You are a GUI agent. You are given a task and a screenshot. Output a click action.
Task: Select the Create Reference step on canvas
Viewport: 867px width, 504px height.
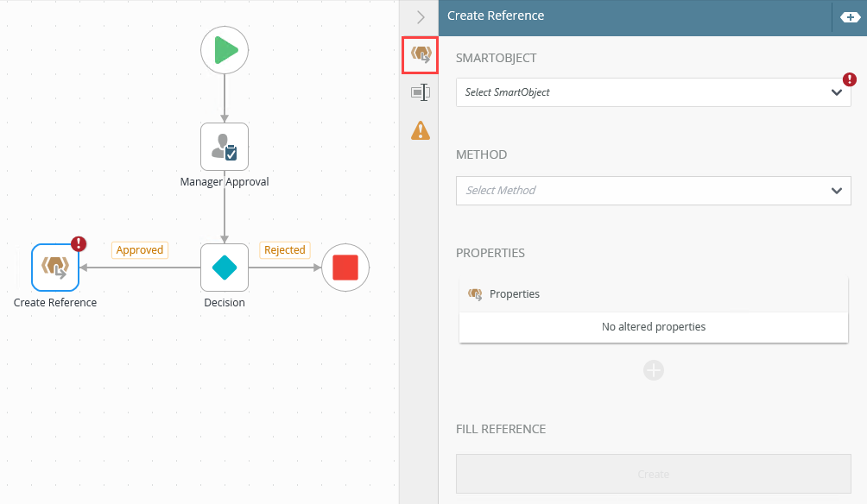pos(55,268)
